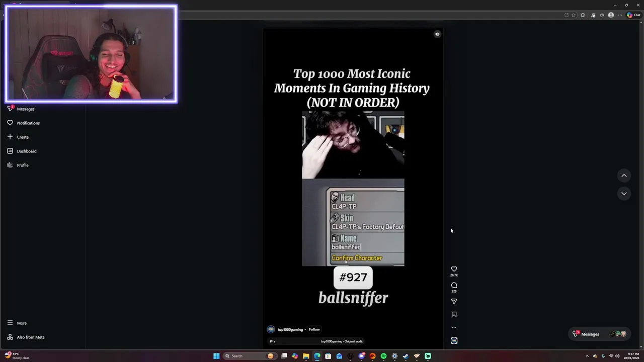Click the Also from Meta grid icon
The height and width of the screenshot is (362, 644).
[10, 337]
